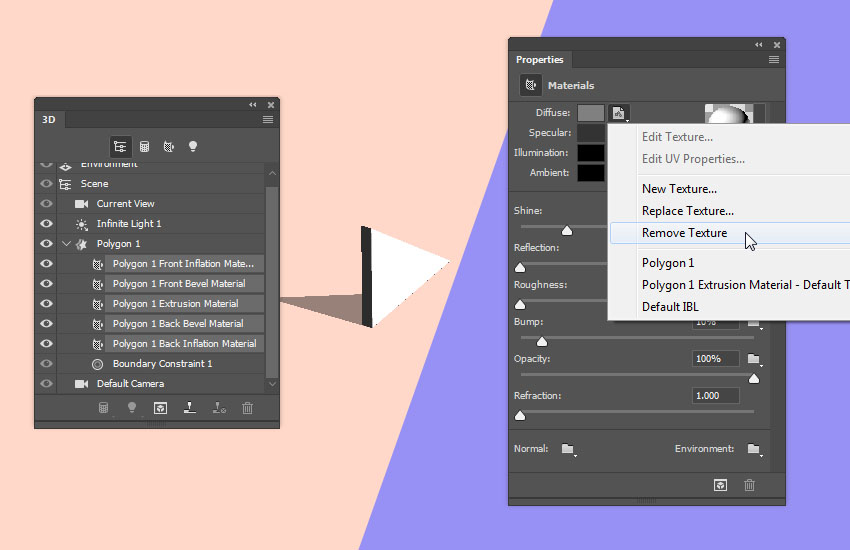Click the 3D panel vertical scrollbar
This screenshot has height=551, width=850.
pyautogui.click(x=272, y=282)
